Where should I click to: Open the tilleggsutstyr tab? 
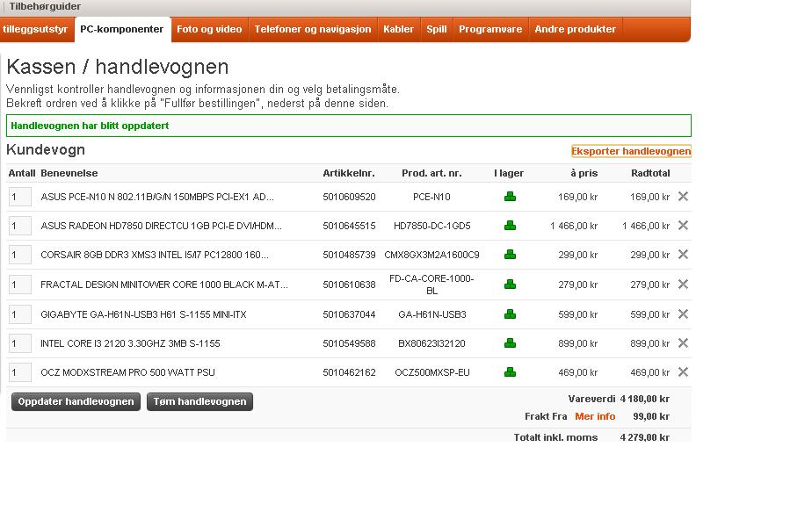point(36,30)
